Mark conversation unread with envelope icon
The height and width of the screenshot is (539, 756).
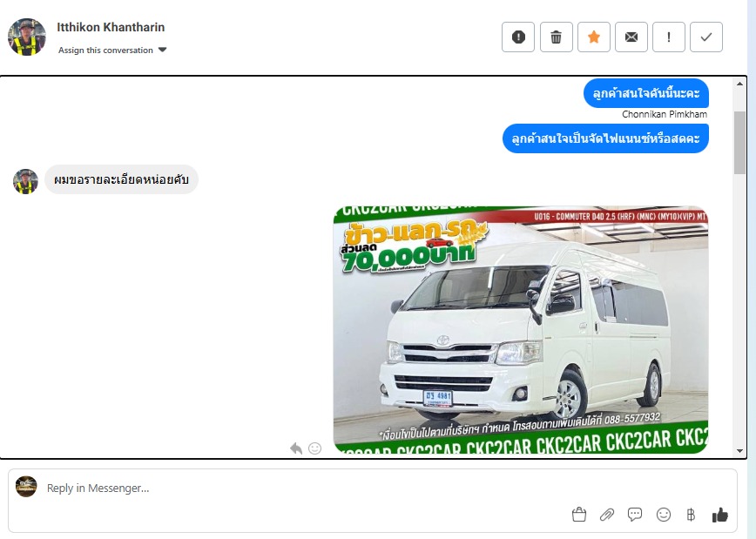click(631, 37)
